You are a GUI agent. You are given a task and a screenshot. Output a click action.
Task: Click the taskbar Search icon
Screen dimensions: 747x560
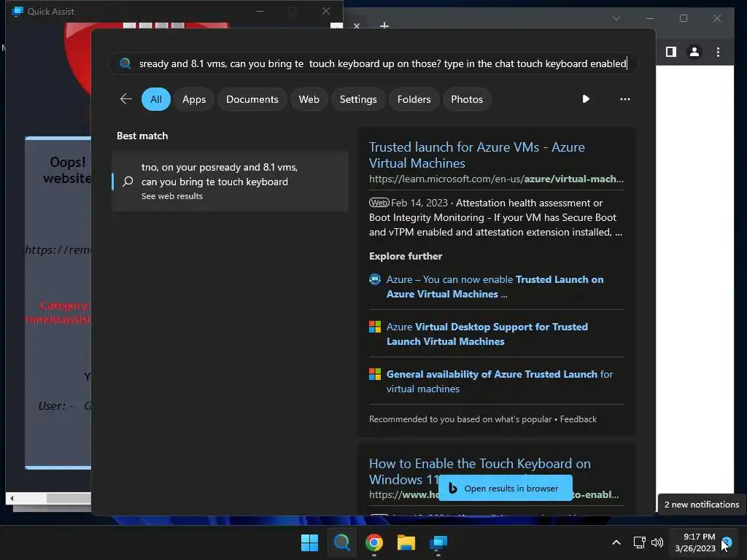341,542
